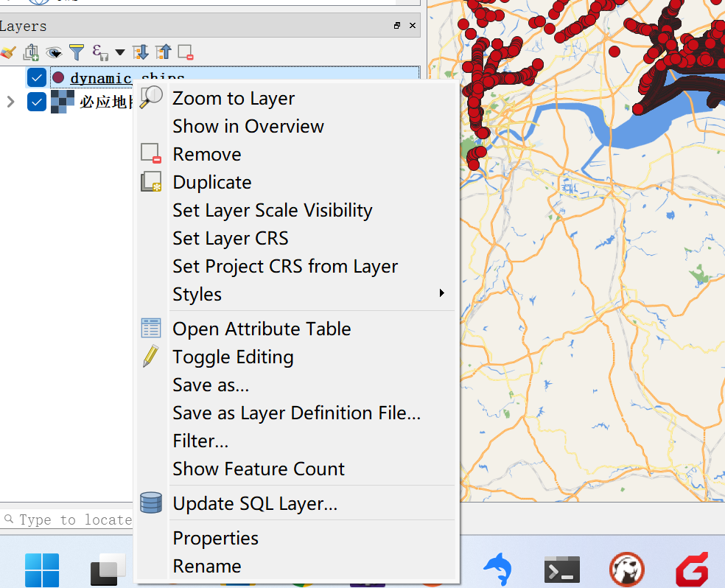Open the terminal app in the taskbar
This screenshot has width=725, height=588.
coord(561,570)
